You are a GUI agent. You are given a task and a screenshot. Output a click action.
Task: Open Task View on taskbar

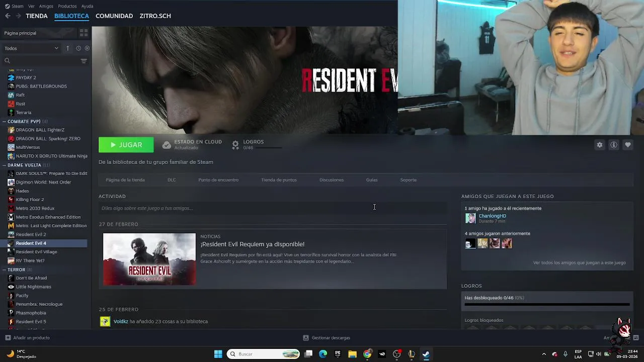point(308,354)
